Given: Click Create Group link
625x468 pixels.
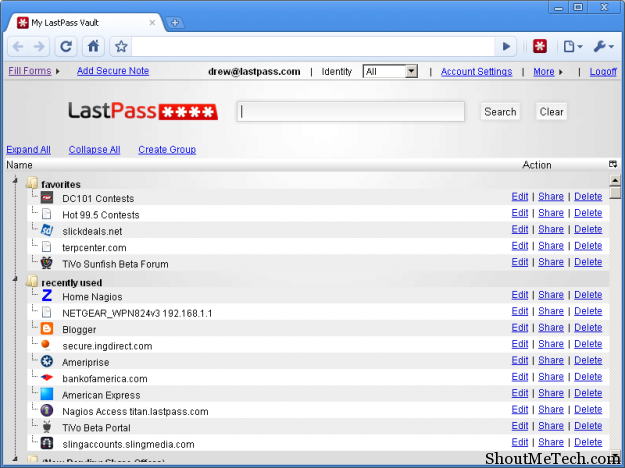Looking at the screenshot, I should point(167,149).
